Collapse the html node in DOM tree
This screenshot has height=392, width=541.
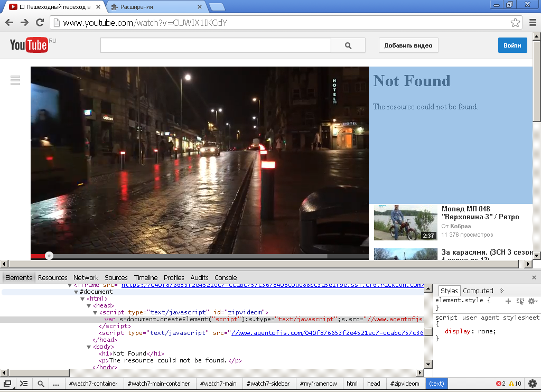[x=82, y=299]
